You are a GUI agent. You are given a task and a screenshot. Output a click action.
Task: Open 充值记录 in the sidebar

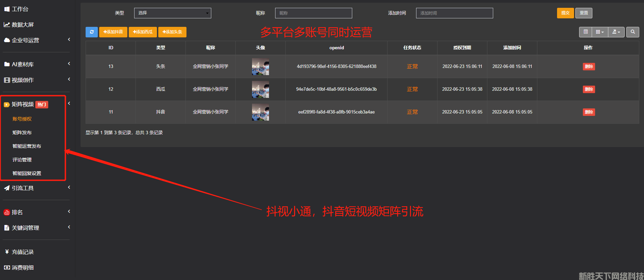pos(22,252)
